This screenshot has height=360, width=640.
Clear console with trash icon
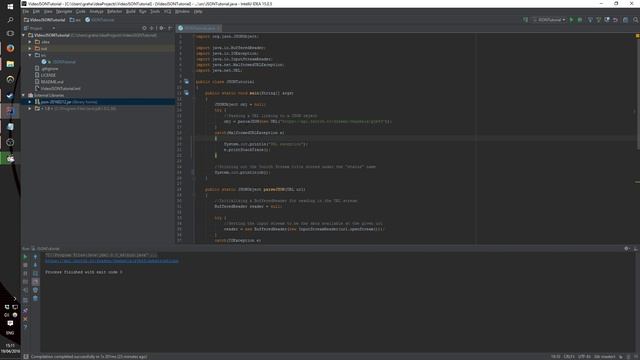click(x=36, y=299)
